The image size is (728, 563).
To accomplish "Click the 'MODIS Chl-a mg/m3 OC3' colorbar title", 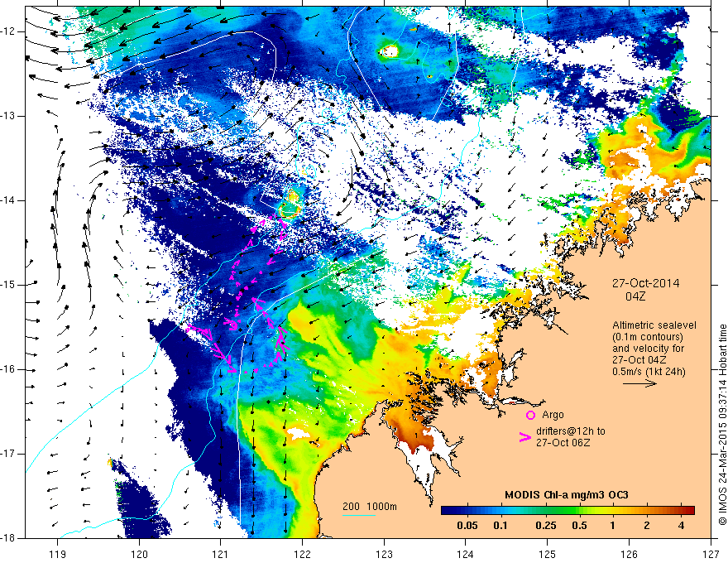I will 567,495.
